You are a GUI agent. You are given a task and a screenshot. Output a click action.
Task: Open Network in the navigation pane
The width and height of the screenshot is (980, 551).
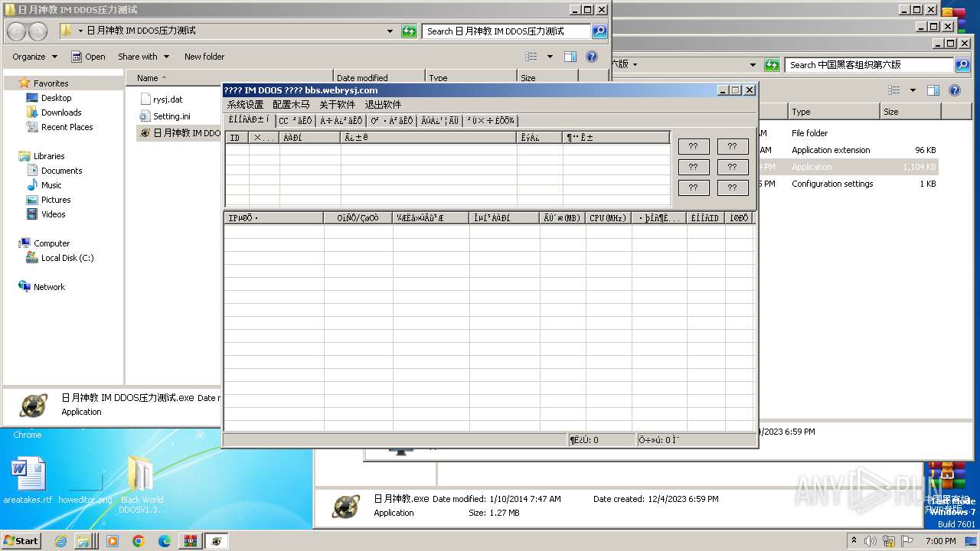(49, 287)
